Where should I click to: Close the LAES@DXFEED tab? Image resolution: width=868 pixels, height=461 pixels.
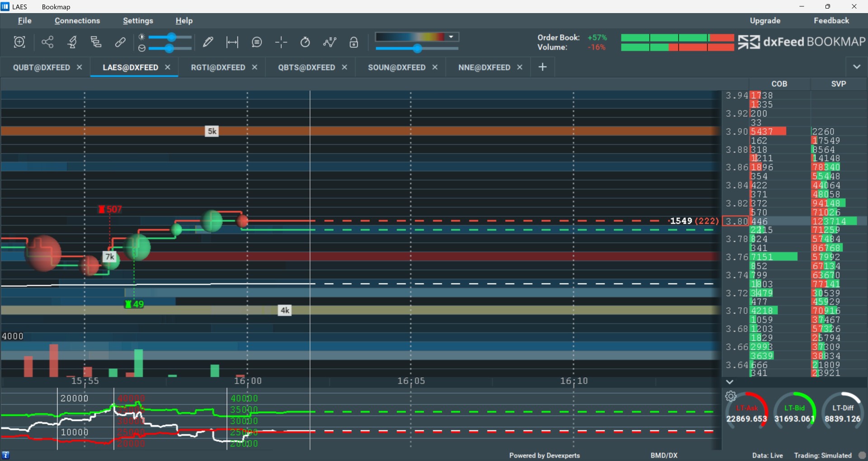click(x=168, y=67)
